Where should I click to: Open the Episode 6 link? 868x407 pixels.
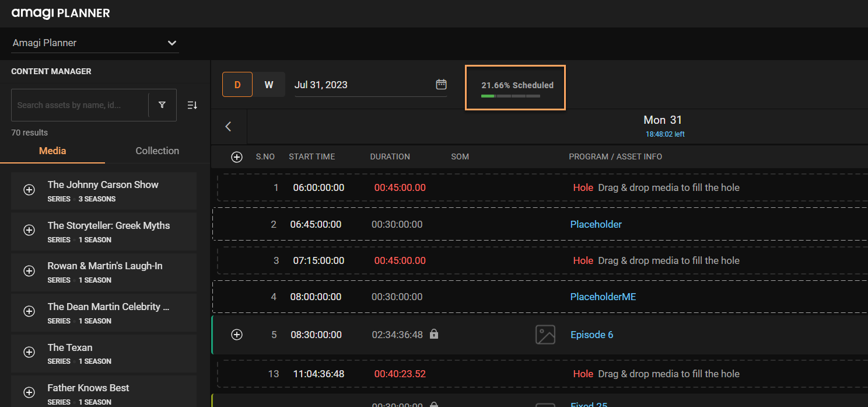tap(591, 335)
